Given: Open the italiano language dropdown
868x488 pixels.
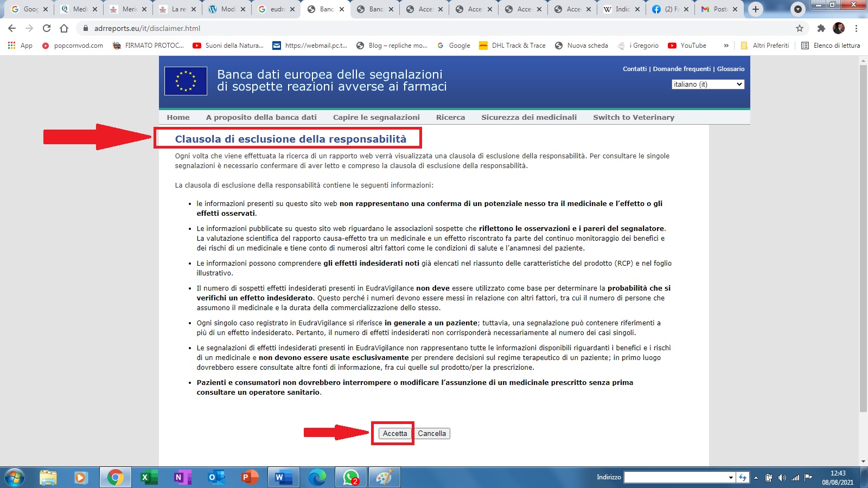Looking at the screenshot, I should (x=707, y=84).
